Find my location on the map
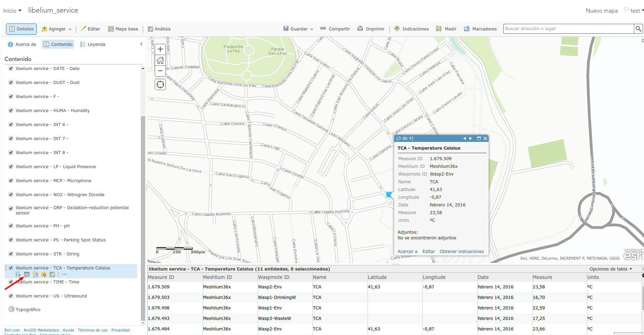This screenshot has height=335, width=644. tap(160, 84)
